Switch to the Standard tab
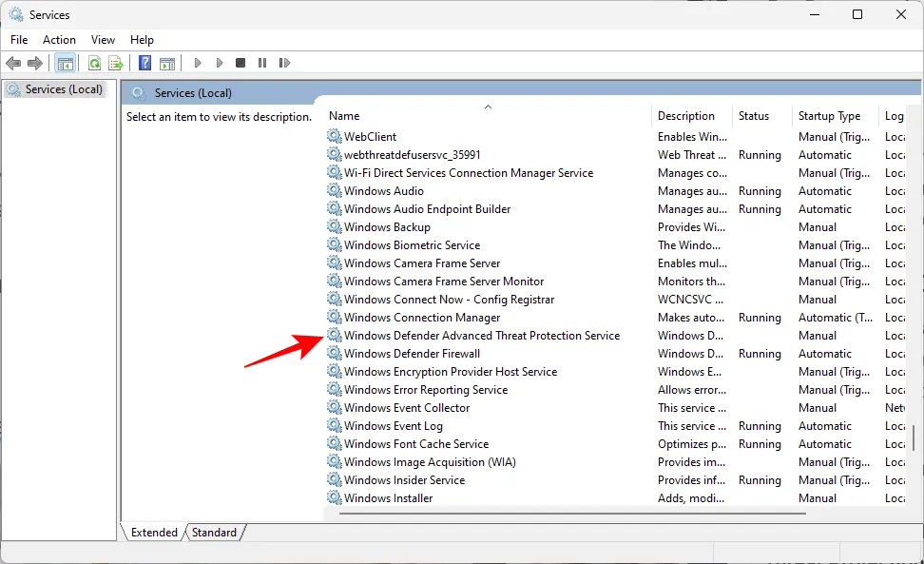Screen dimensions: 924x564 pyautogui.click(x=214, y=533)
